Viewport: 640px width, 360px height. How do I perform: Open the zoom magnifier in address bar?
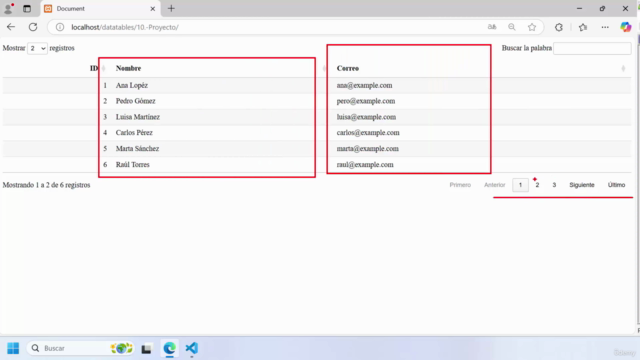click(512, 27)
